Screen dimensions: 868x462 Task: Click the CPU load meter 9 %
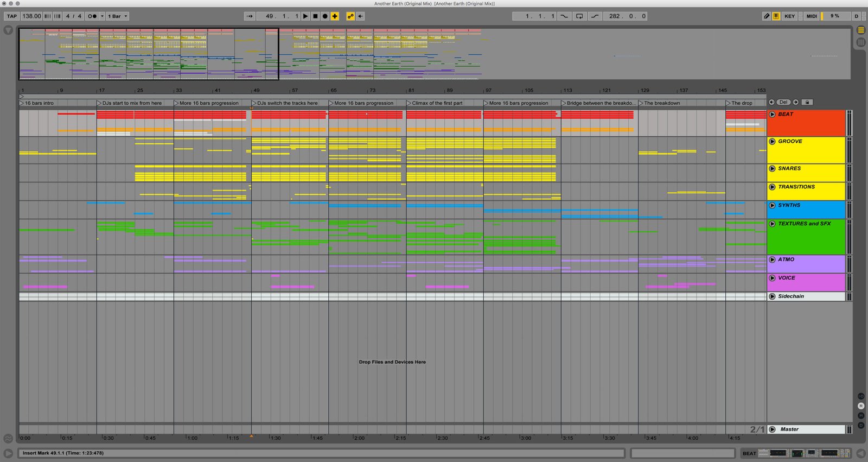pos(835,16)
